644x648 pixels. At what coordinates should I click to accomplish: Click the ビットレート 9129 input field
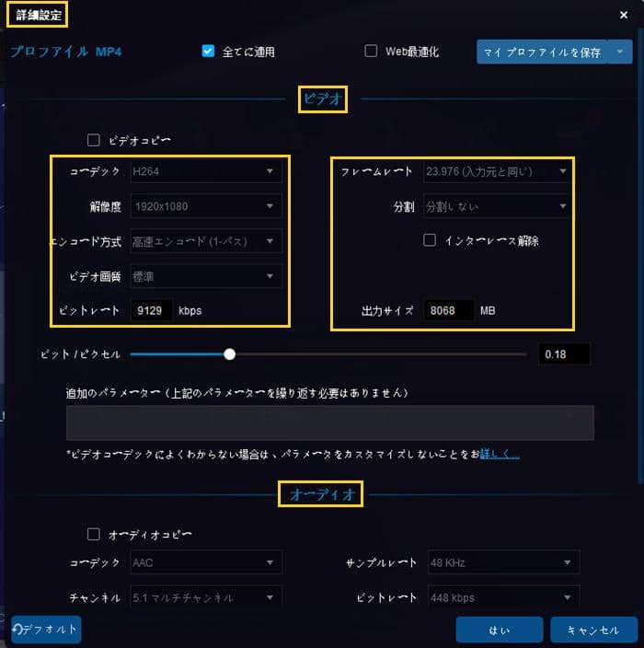pyautogui.click(x=151, y=310)
